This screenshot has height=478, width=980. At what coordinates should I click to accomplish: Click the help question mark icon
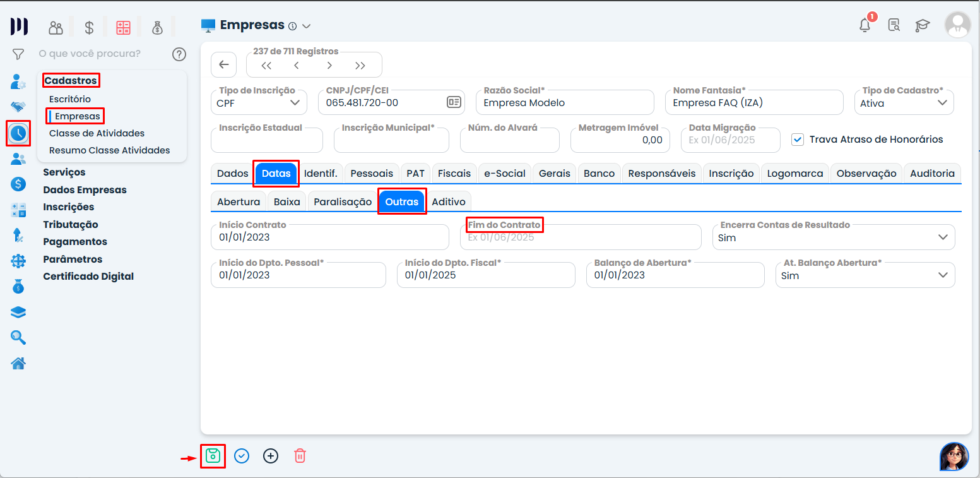click(179, 54)
